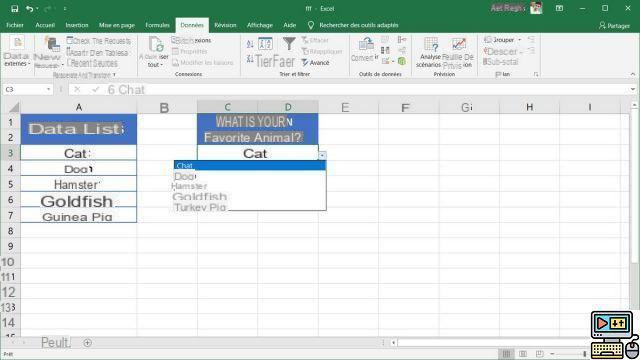Image resolution: width=640 pixels, height=360 pixels.
Task: Click the Partager share button
Action: [614, 26]
